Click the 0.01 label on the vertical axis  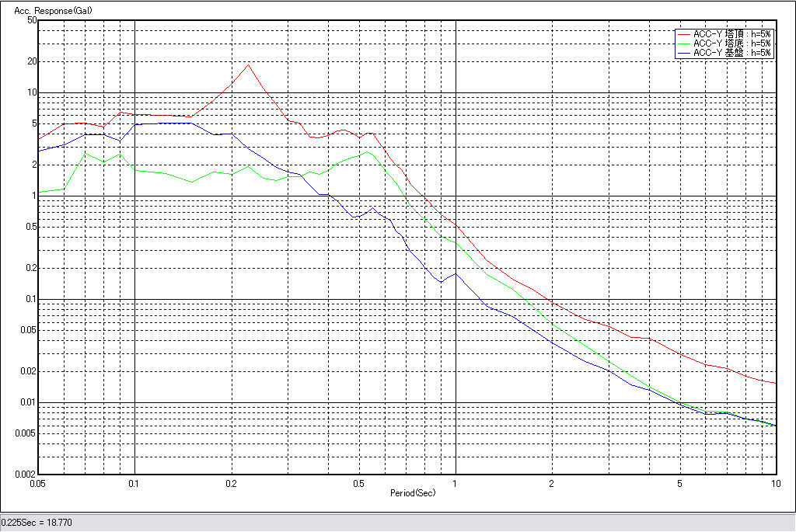(x=28, y=402)
